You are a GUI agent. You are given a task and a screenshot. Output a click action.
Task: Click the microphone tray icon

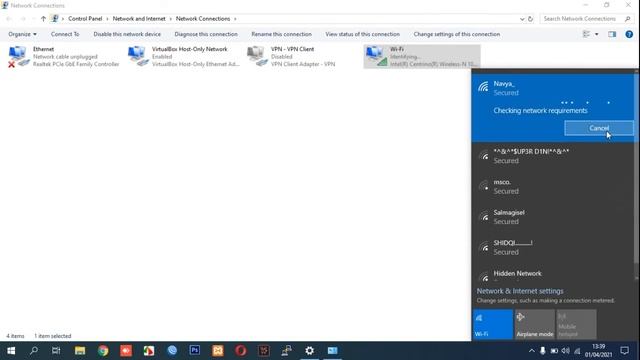(x=542, y=351)
